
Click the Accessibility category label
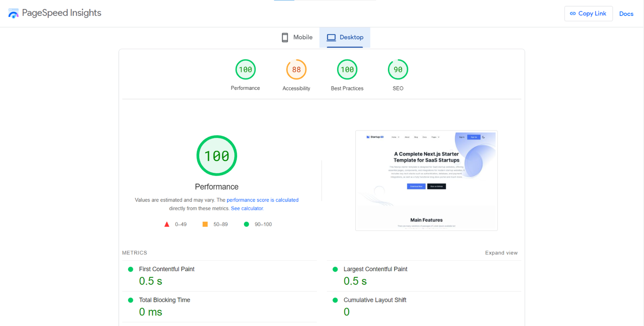click(x=296, y=88)
